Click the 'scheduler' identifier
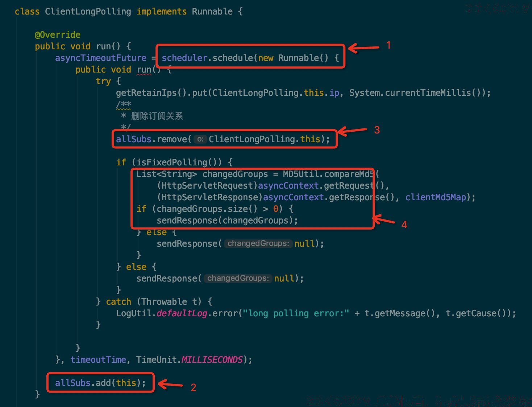This screenshot has width=532, height=407. point(184,58)
